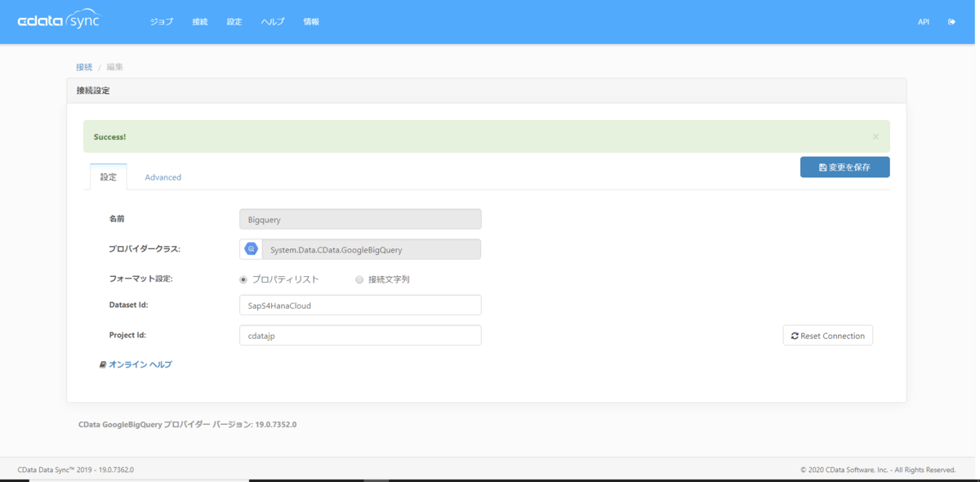Click the Reset Connection button
This screenshot has width=980, height=482.
point(827,336)
